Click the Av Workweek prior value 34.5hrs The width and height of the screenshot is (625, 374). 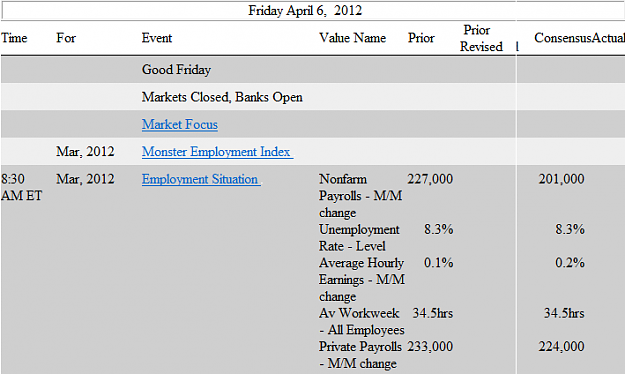click(432, 313)
